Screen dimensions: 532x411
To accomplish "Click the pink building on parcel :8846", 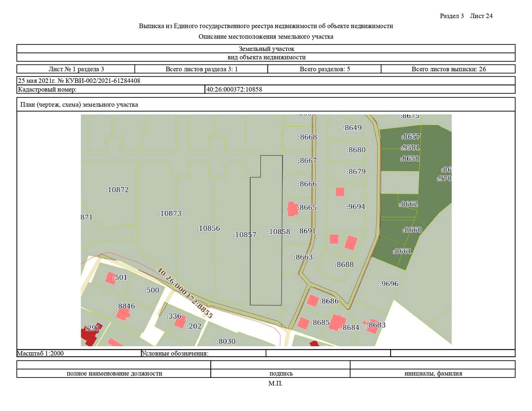I will [x=123, y=314].
